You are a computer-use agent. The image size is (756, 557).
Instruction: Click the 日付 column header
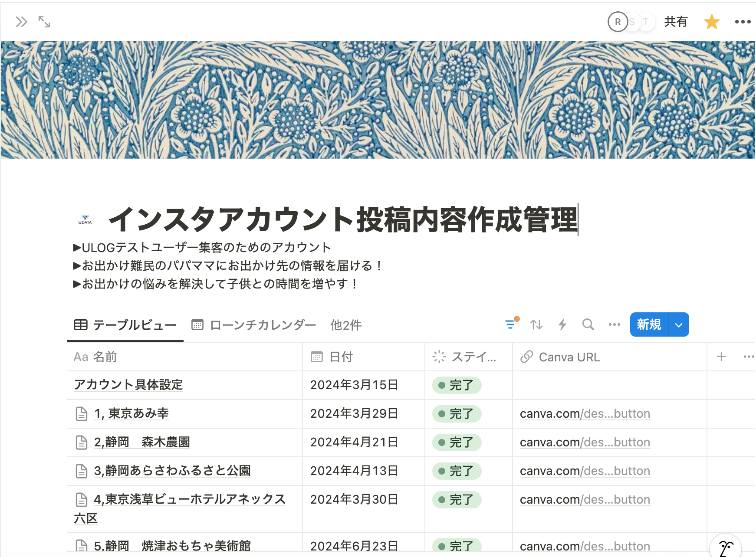[364, 357]
